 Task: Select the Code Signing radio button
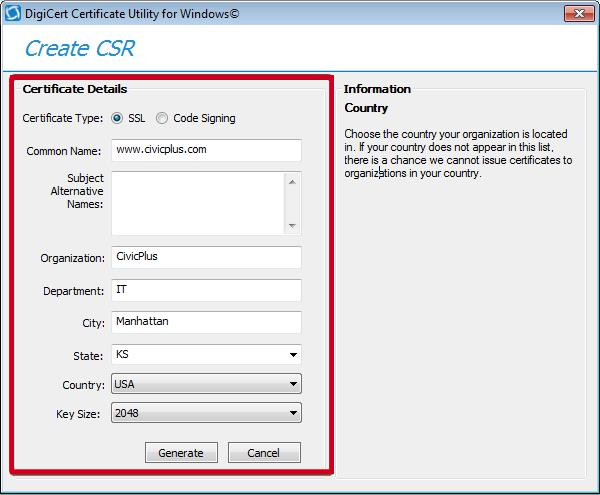click(x=162, y=118)
